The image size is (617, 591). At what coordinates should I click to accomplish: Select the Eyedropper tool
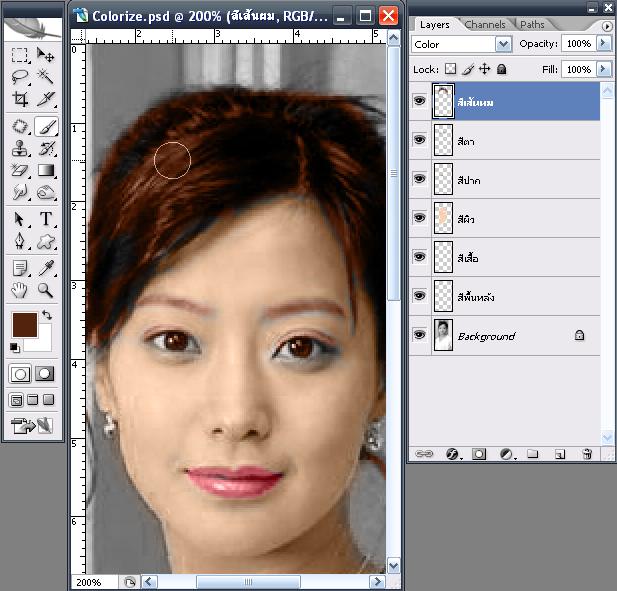coord(46,268)
